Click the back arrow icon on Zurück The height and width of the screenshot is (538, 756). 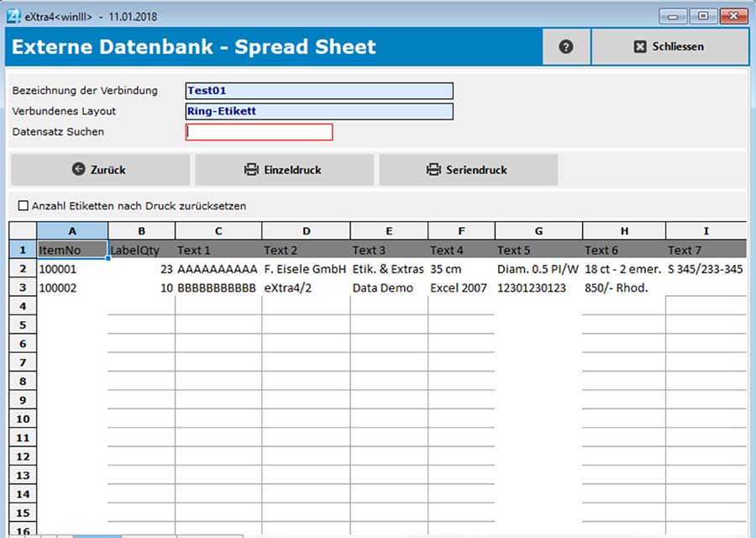pos(77,170)
